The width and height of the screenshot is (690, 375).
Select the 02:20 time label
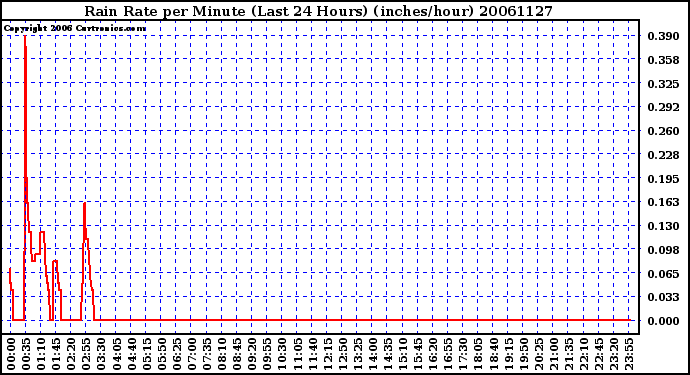tap(71, 354)
